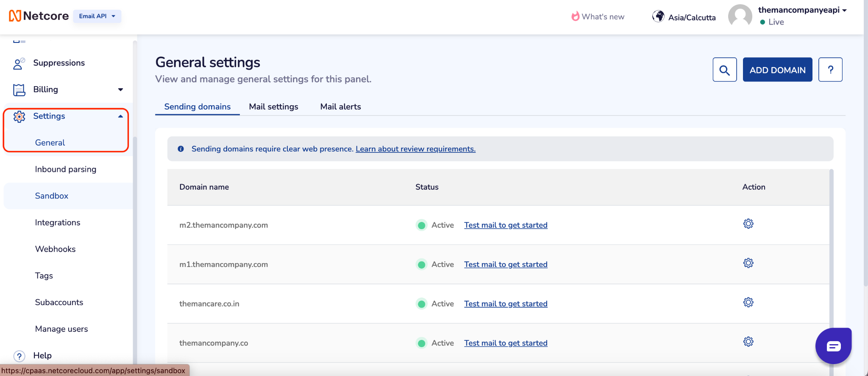Switch to Sending domains tab
This screenshot has height=376, width=868.
(198, 107)
